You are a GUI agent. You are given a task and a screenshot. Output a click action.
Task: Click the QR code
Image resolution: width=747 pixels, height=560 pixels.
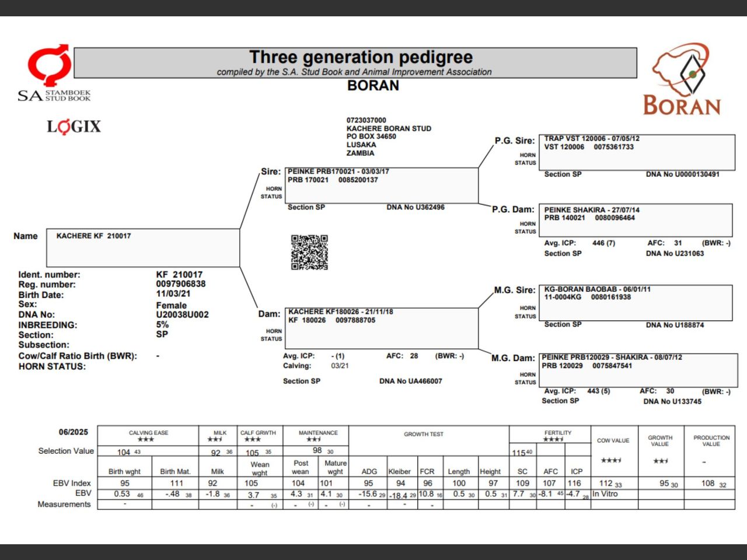[309, 251]
